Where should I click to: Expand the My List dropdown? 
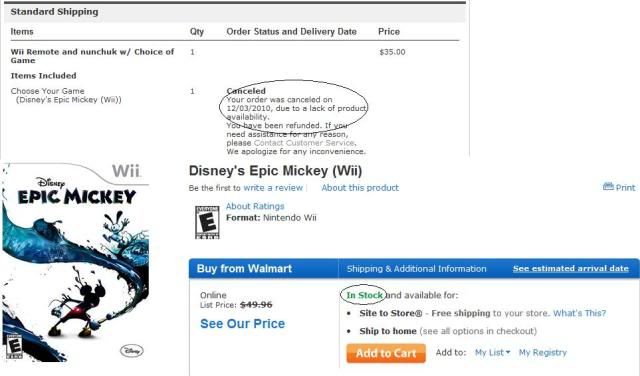click(x=492, y=352)
